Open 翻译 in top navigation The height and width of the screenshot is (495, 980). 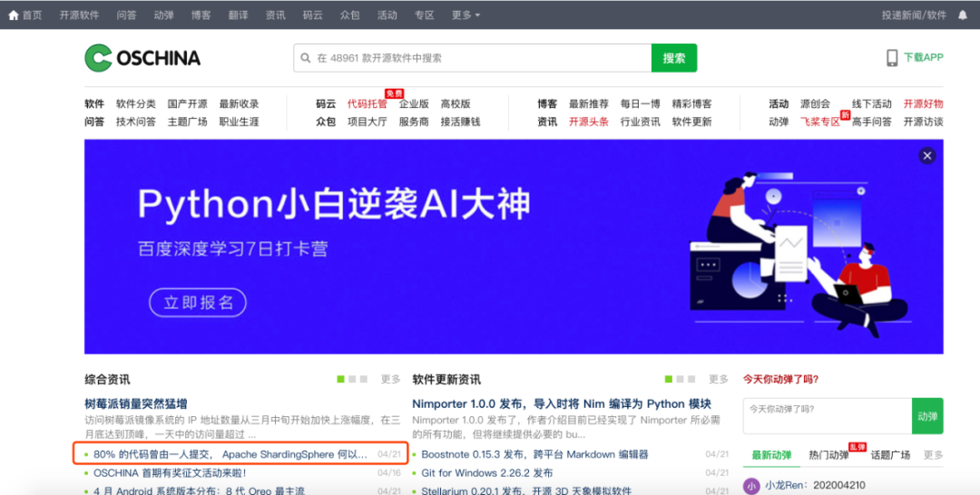click(238, 15)
